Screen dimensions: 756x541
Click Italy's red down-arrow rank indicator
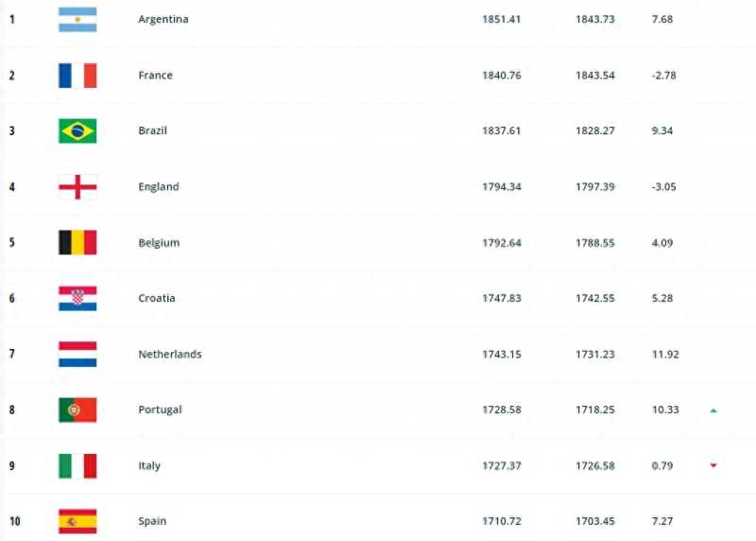[713, 465]
